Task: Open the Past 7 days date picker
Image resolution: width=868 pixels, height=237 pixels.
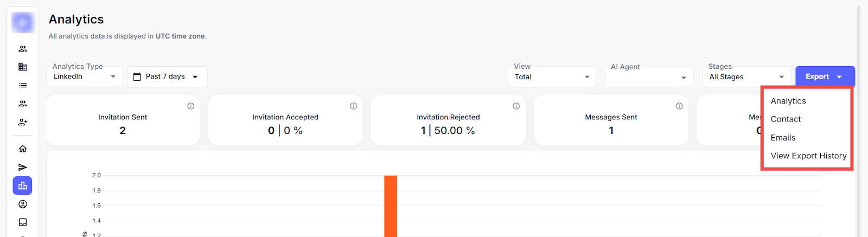Action: coord(167,76)
